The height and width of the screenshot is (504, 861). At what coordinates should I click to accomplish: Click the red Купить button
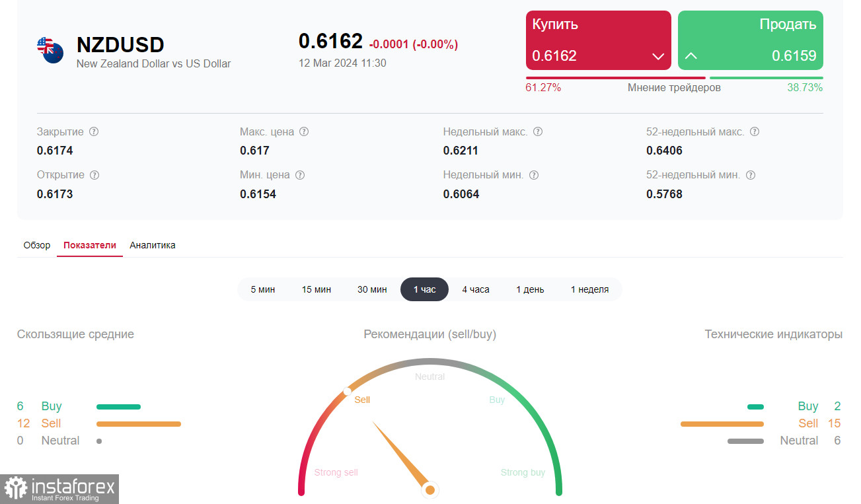(x=599, y=40)
